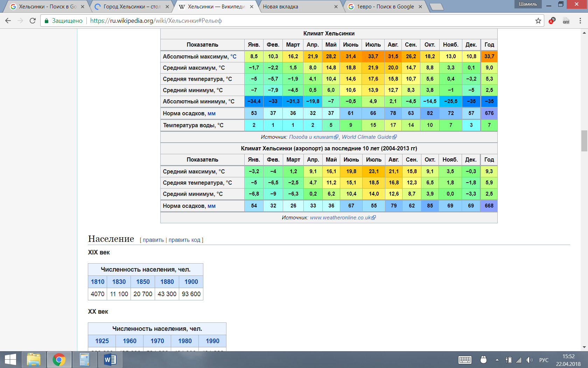Viewport: 588px width, 368px height.
Task: Open File Explorer from the taskbar
Action: point(34,360)
